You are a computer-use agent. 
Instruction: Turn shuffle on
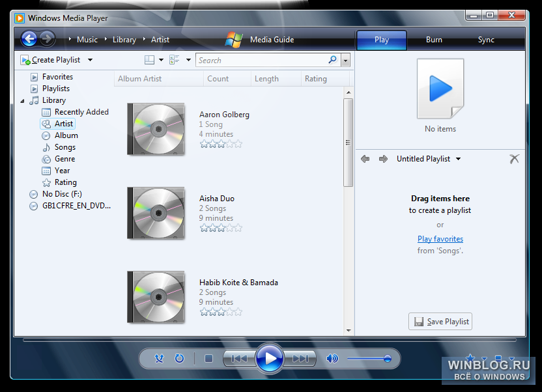coord(160,359)
